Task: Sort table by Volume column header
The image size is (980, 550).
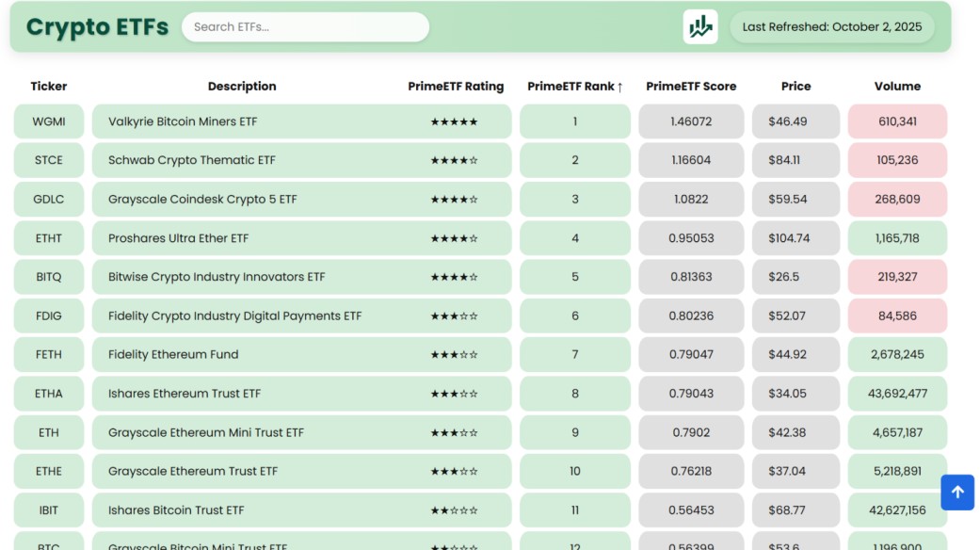Action: point(897,87)
